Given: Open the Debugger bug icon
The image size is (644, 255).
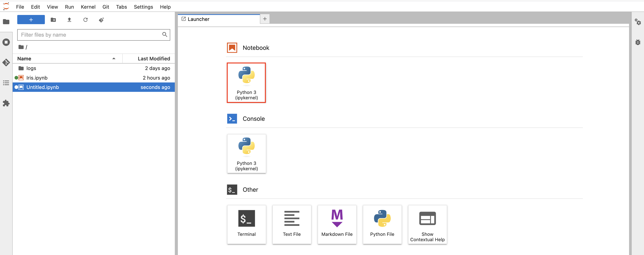Looking at the screenshot, I should click(637, 42).
